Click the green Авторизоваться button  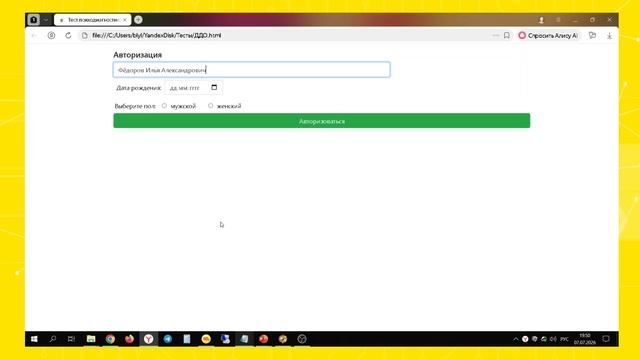click(322, 121)
